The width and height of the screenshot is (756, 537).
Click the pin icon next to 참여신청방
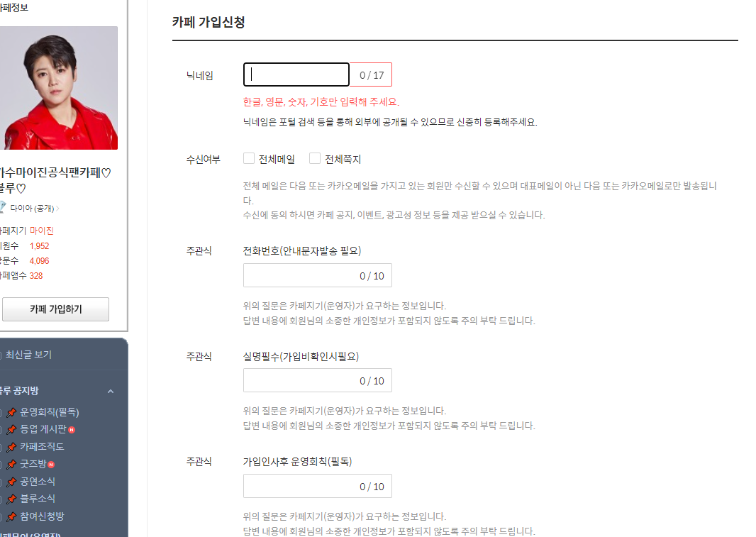11,515
